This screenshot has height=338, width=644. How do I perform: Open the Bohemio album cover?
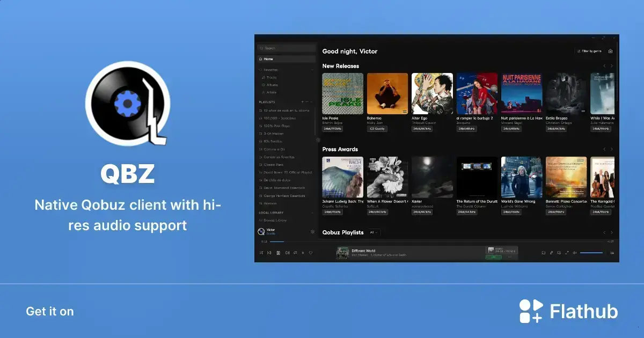[387, 93]
